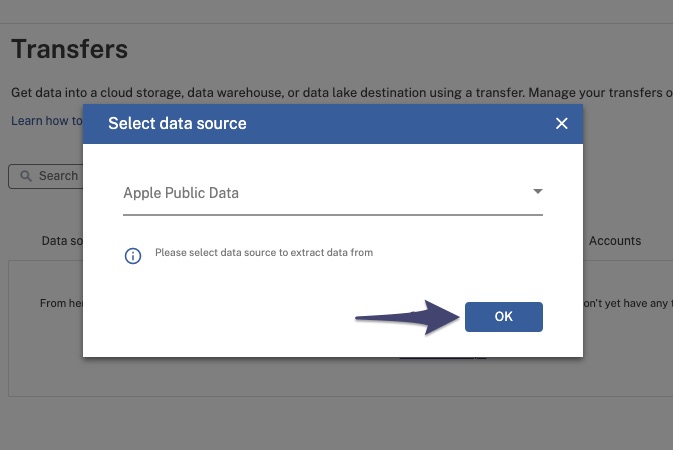
Task: Click the yet have any text at right
Action: click(628, 303)
